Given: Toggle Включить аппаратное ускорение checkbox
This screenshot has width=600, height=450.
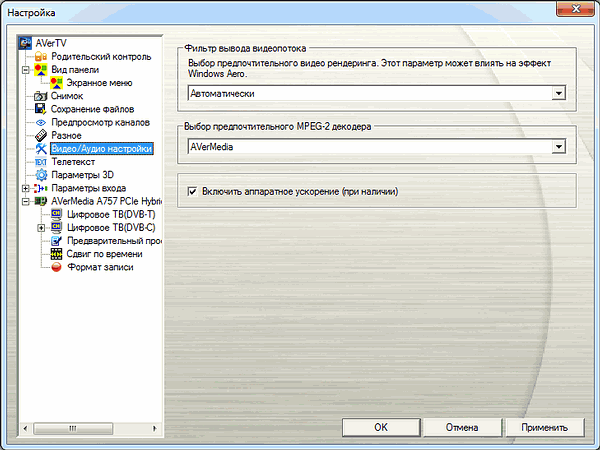Looking at the screenshot, I should tap(192, 191).
